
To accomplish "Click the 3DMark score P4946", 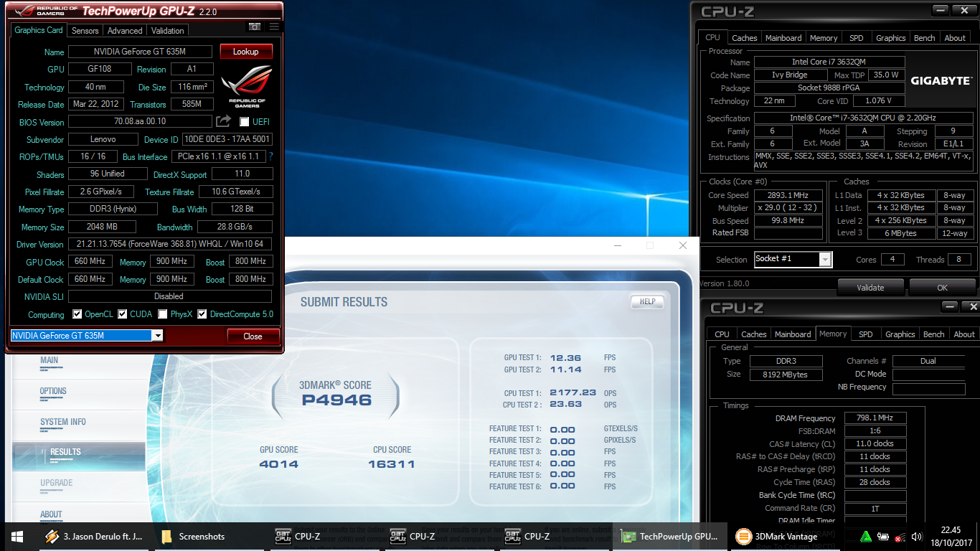I will tap(336, 400).
